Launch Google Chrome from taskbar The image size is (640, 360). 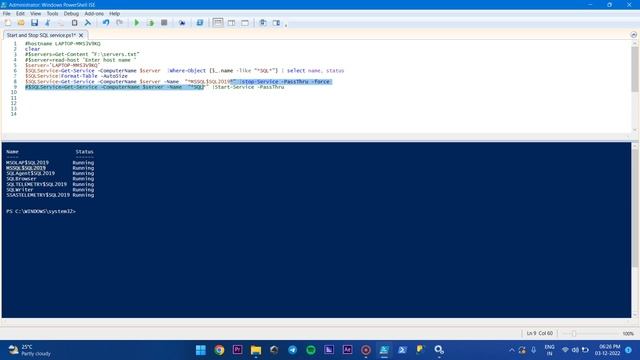(219, 350)
